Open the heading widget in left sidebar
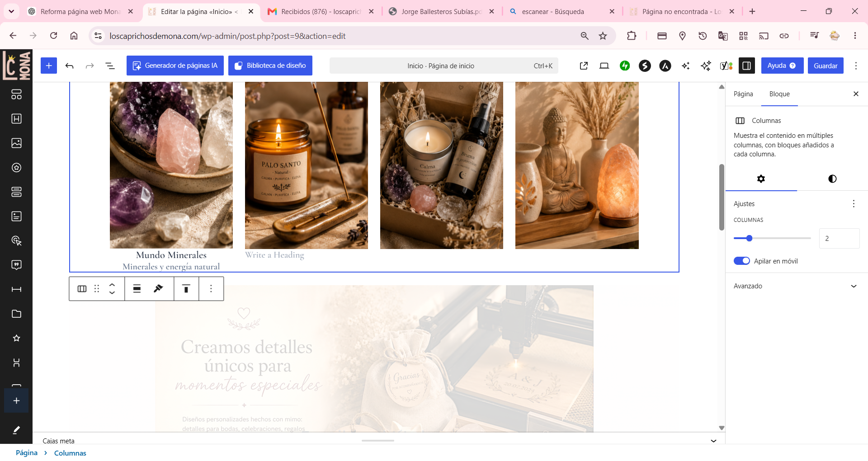This screenshot has height=461, width=868. pyautogui.click(x=16, y=119)
